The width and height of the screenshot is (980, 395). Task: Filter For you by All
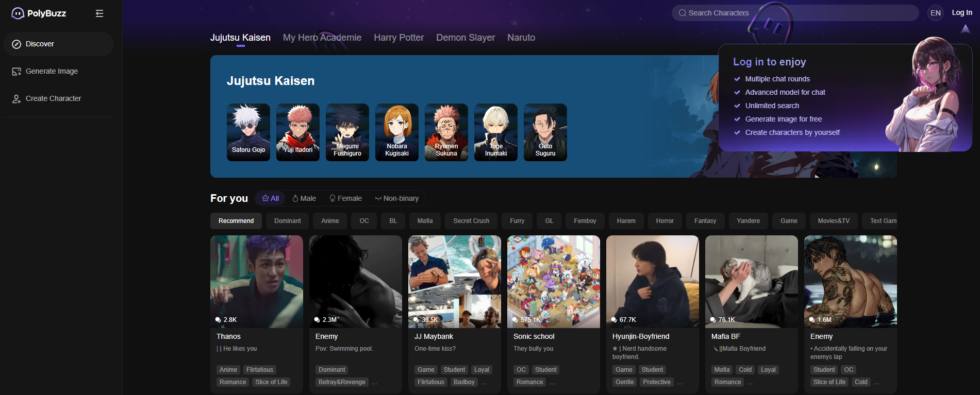[270, 198]
